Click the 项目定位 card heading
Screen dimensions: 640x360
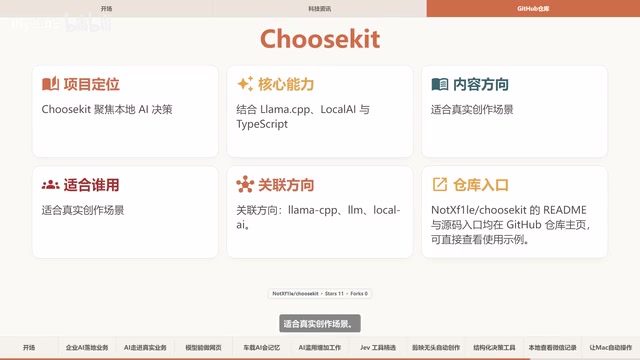pyautogui.click(x=91, y=84)
